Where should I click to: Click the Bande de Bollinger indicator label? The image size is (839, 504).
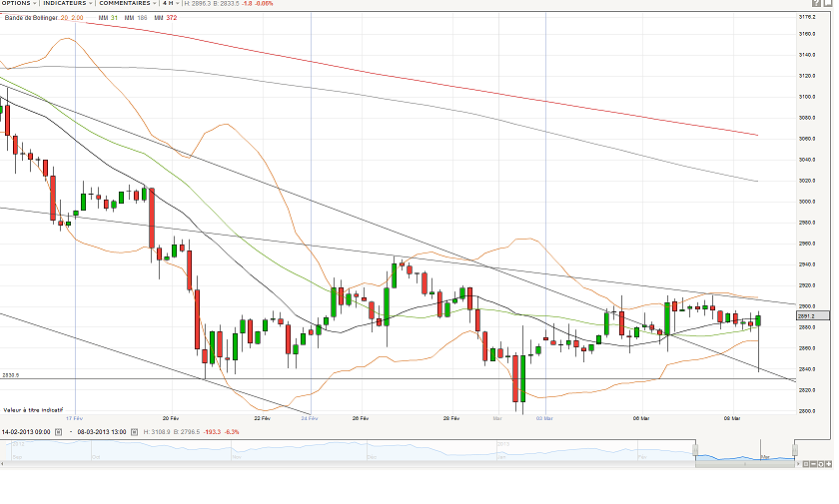[28, 17]
